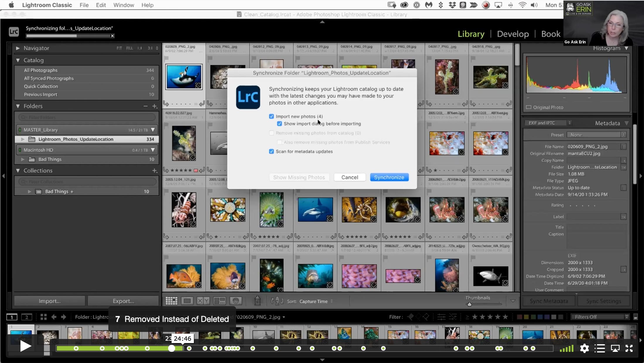Click the filmstrip grid shortcut icon
Screen dimensions: 644x363
pyautogui.click(x=44, y=317)
